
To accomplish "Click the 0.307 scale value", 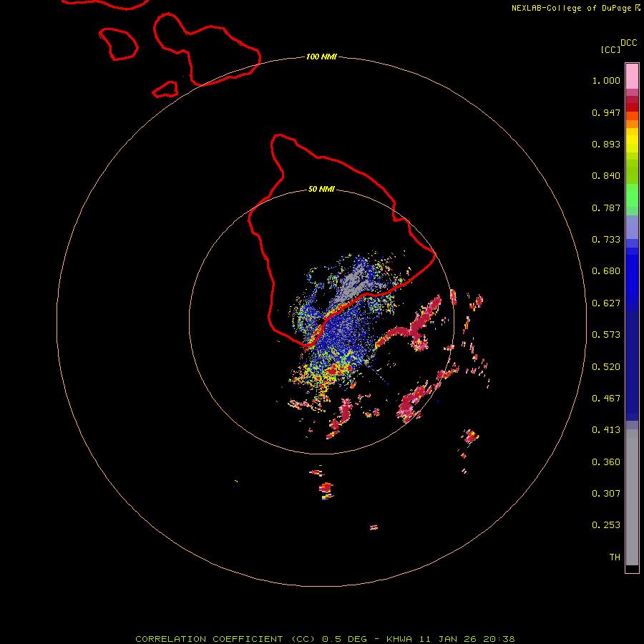I will (x=606, y=494).
